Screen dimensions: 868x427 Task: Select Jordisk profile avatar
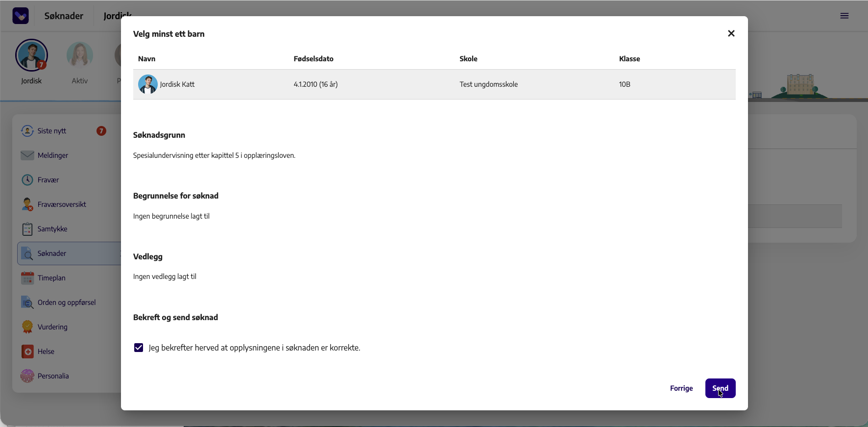[31, 55]
